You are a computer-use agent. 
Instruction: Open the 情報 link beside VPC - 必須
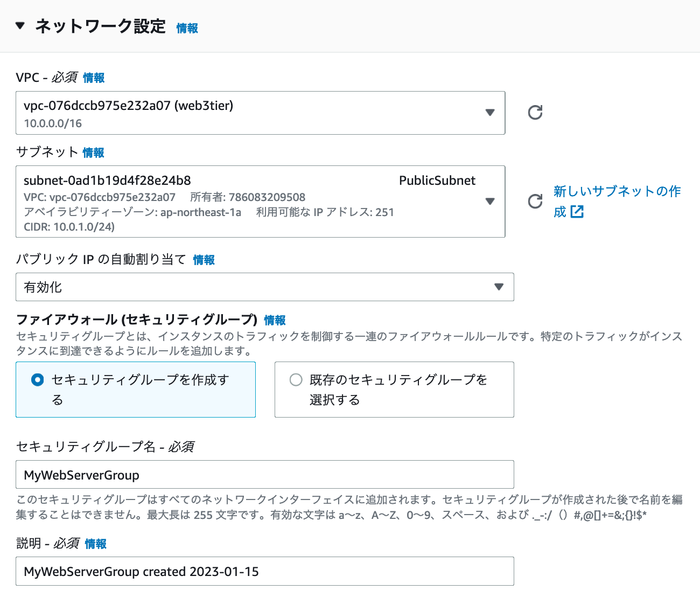[93, 78]
